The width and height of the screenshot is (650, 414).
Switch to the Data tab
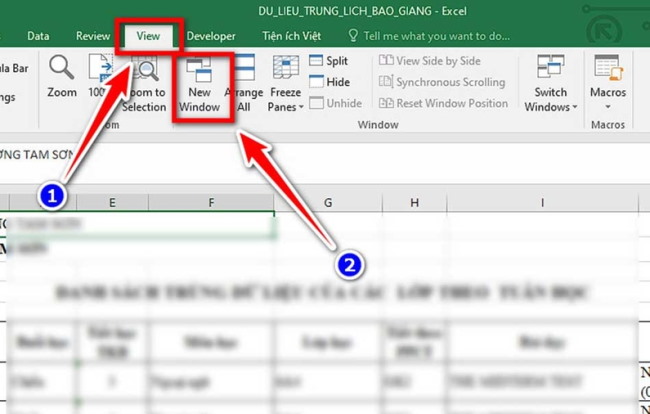pos(38,35)
